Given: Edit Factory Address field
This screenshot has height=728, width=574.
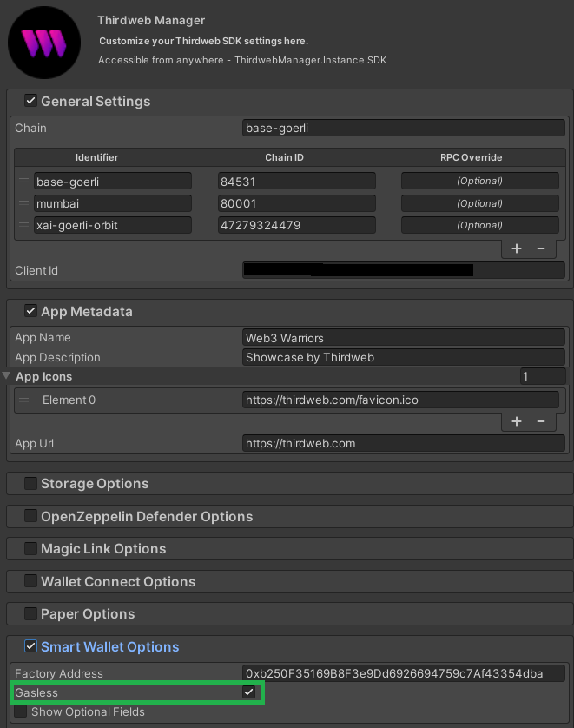Looking at the screenshot, I should click(403, 673).
